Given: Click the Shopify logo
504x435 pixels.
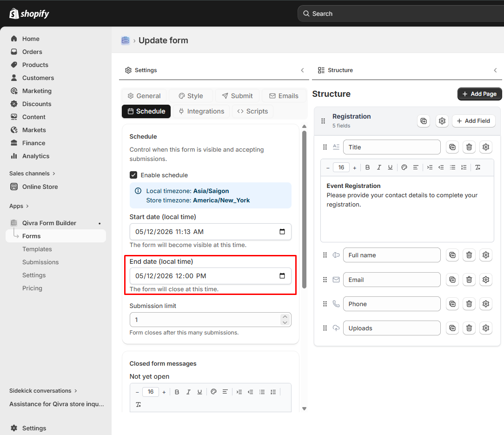Looking at the screenshot, I should 29,13.
